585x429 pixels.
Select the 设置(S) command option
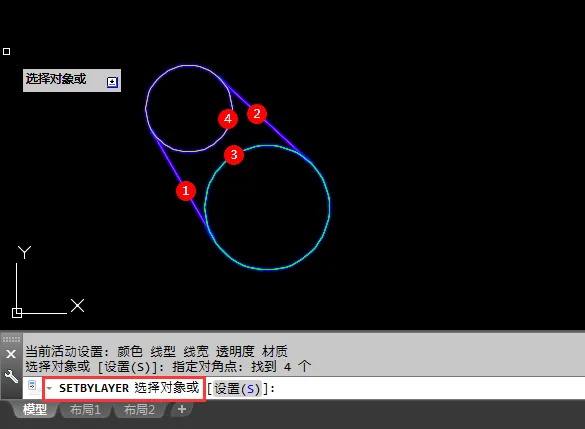coord(237,389)
